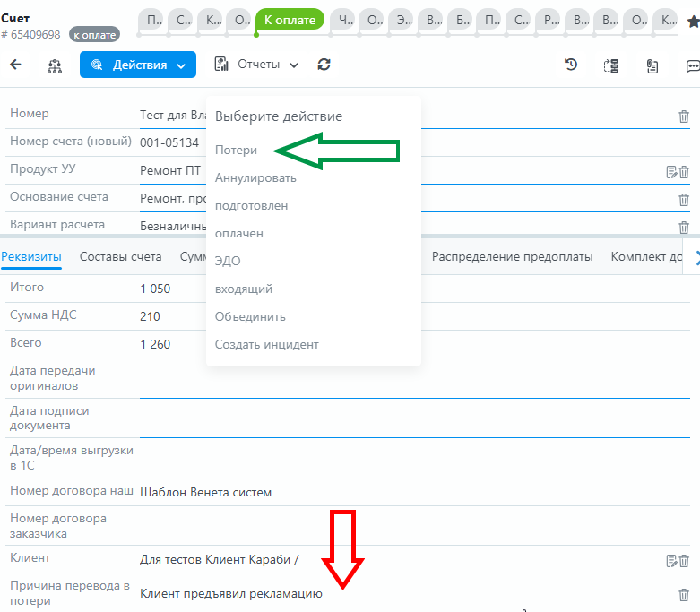Delete the Номер field value

(x=684, y=116)
